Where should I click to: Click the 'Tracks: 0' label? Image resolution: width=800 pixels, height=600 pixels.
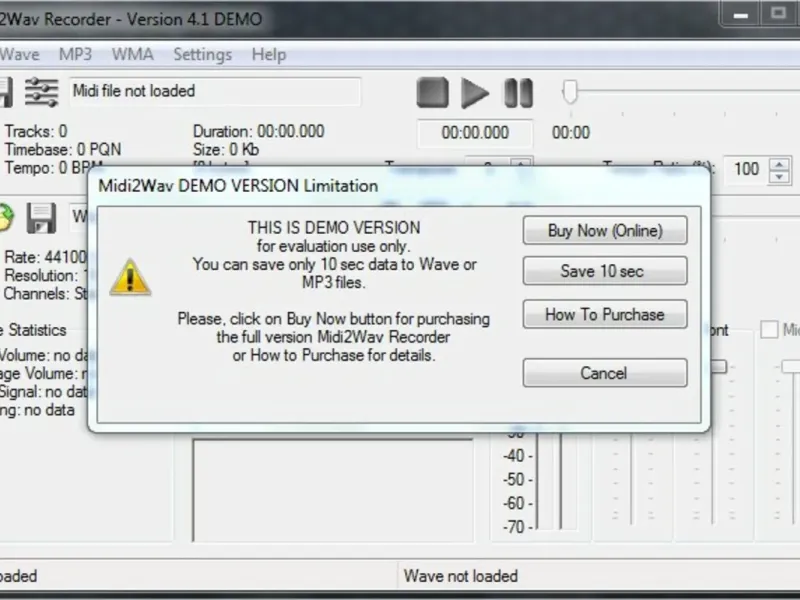(x=36, y=131)
